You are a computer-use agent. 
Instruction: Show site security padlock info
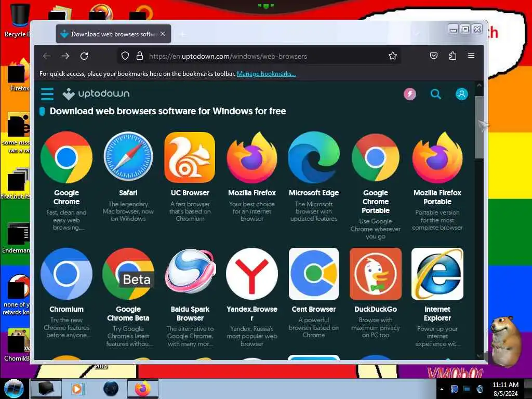[139, 56]
